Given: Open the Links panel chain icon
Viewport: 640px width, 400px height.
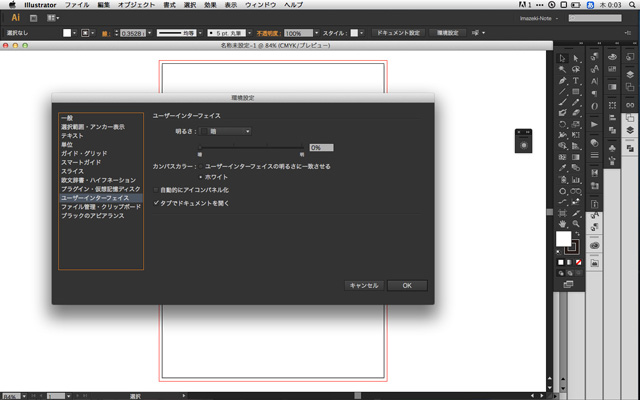Looking at the screenshot, I should click(x=630, y=105).
